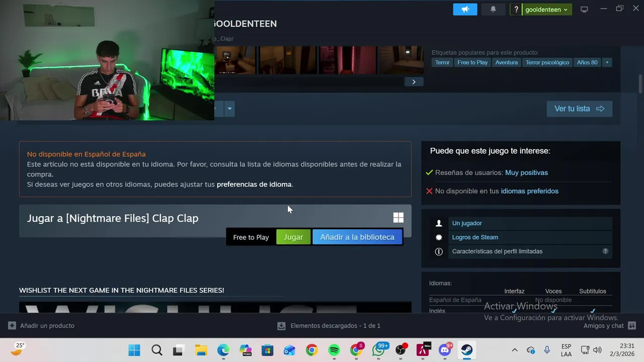
Task: Open OBS Studio from taskbar
Action: pyautogui.click(x=401, y=350)
